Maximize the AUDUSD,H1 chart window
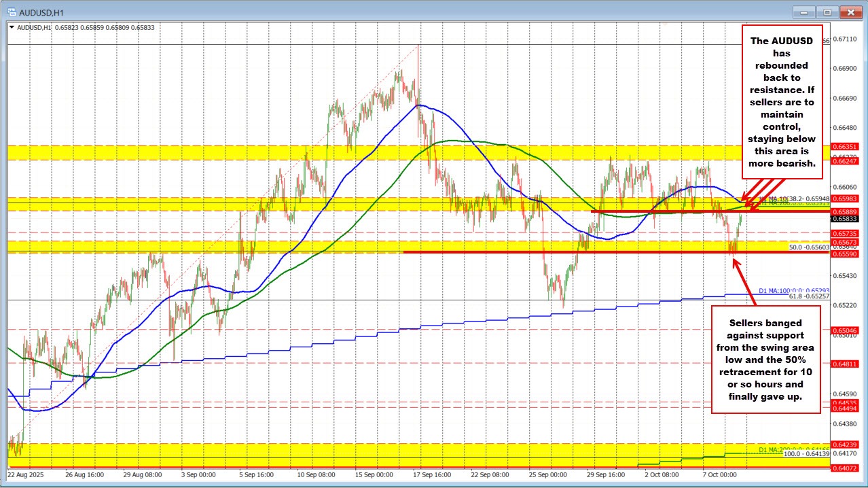This screenshot has width=868, height=488. coord(828,12)
